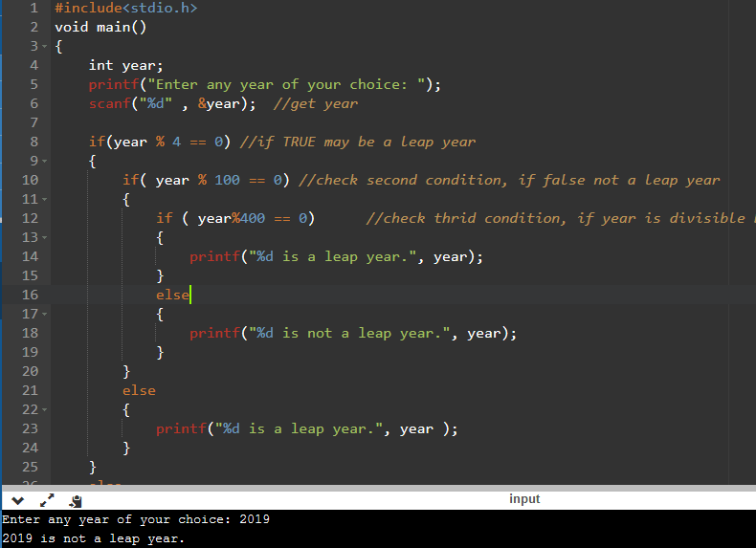Viewport: 756px width, 548px height.
Task: Select line number 16 in the gutter
Action: [x=29, y=295]
